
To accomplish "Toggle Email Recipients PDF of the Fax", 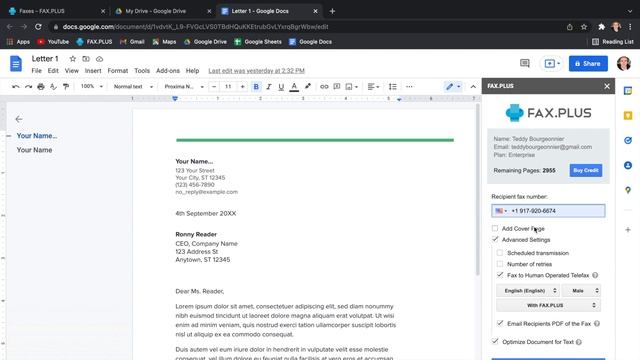I will tap(500, 323).
